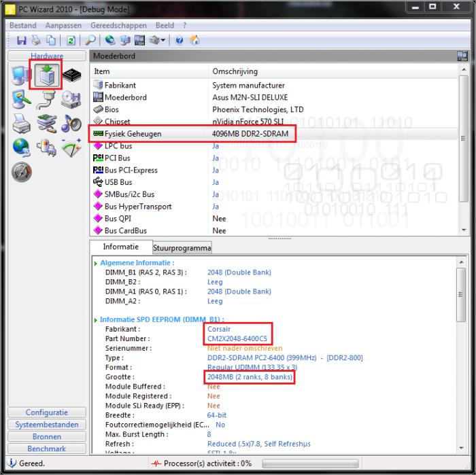Image resolution: width=476 pixels, height=475 pixels.
Task: Click the Omschrijving column header
Action: (x=333, y=71)
